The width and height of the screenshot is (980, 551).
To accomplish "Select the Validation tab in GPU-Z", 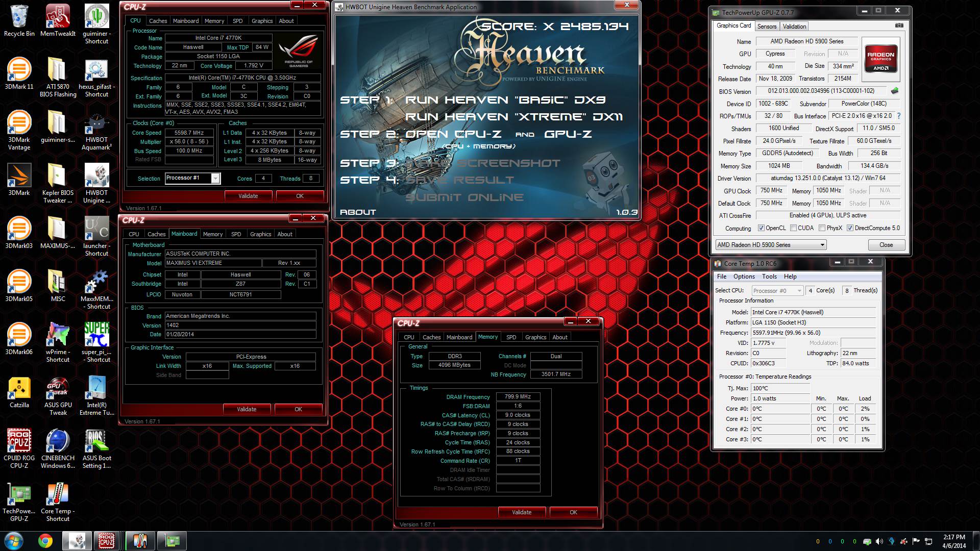I will pos(794,27).
